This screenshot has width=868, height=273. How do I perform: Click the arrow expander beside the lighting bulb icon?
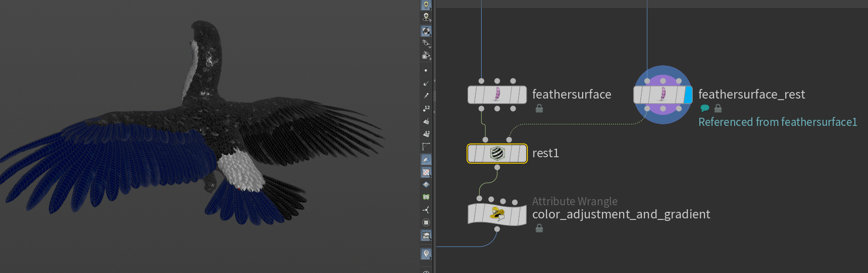pyautogui.click(x=430, y=8)
